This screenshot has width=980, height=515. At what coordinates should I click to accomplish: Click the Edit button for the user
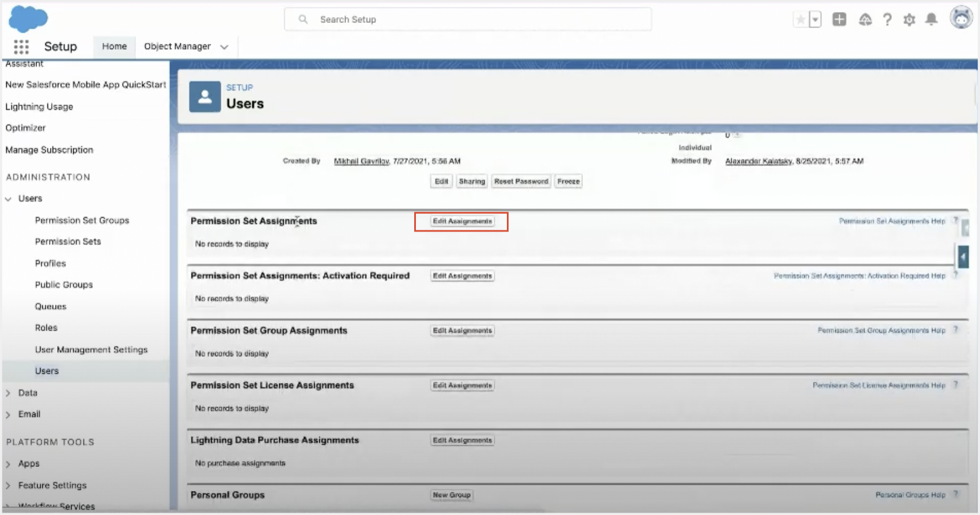(441, 182)
